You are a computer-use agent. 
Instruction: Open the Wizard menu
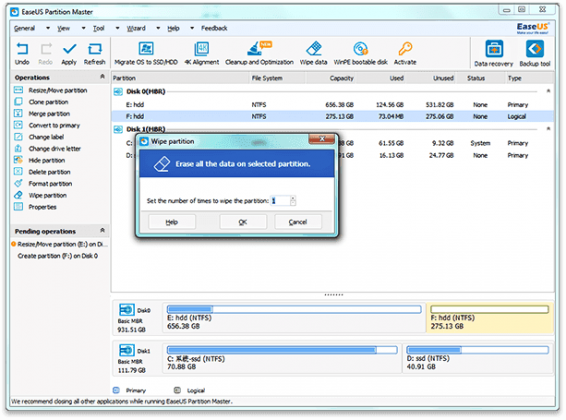pyautogui.click(x=136, y=28)
